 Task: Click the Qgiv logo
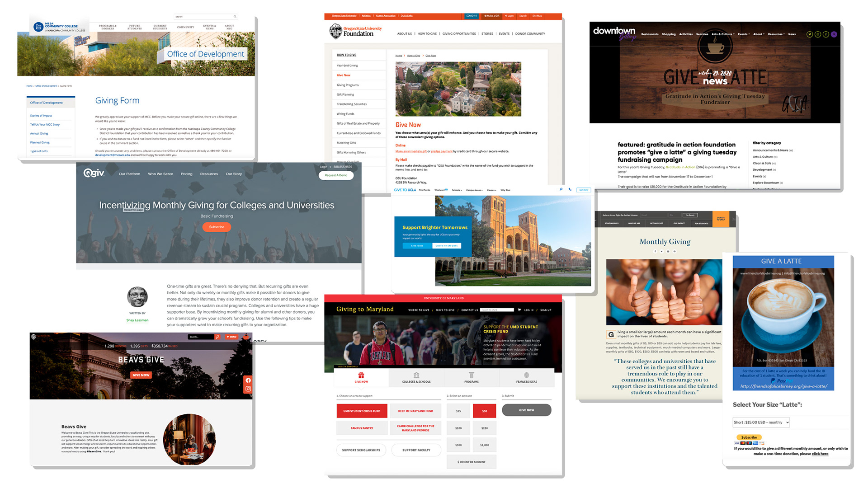point(94,173)
